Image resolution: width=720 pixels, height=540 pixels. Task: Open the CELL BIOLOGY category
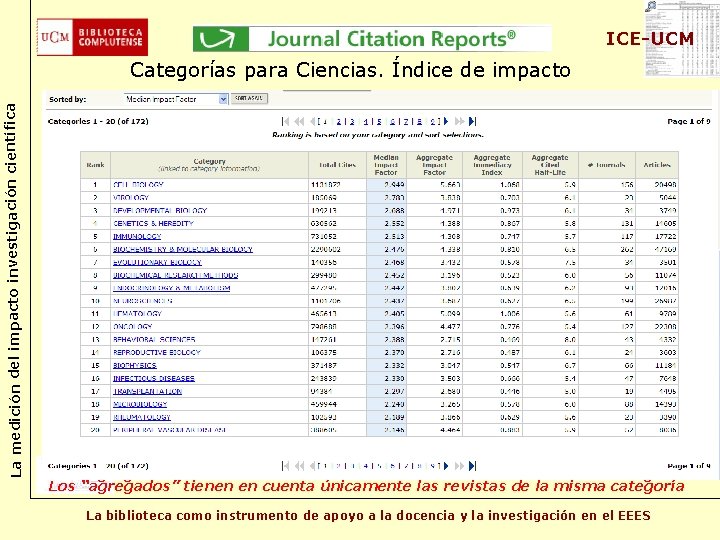pyautogui.click(x=138, y=185)
